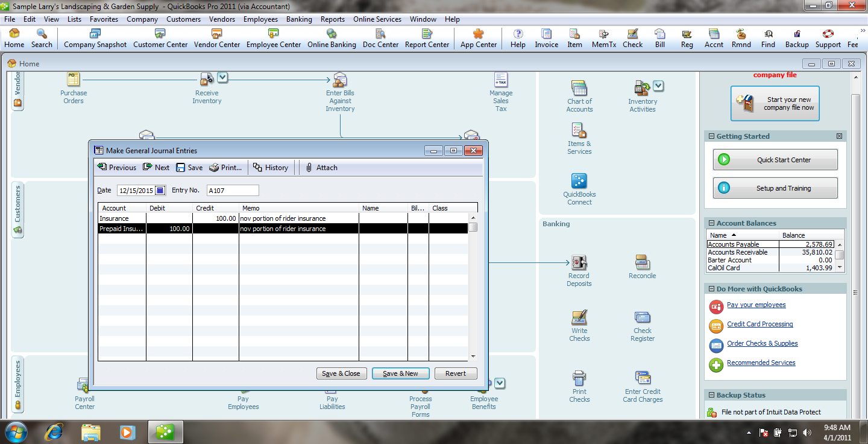Image resolution: width=868 pixels, height=444 pixels.
Task: Open Reconcile on Home page
Action: coord(643,267)
